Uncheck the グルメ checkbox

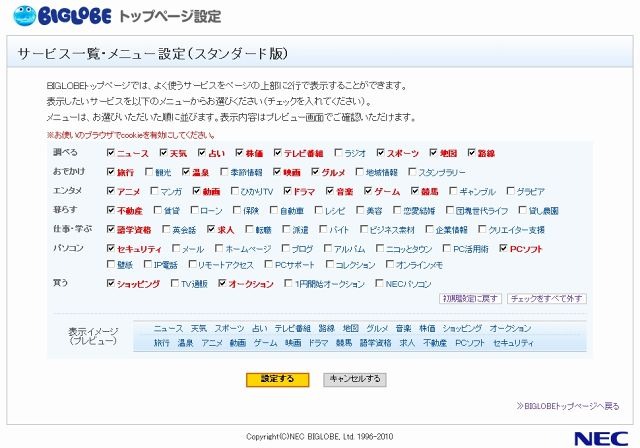[x=315, y=171]
